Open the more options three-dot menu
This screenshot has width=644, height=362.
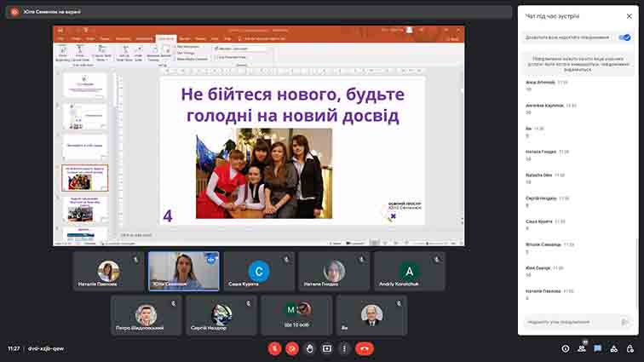tap(344, 348)
